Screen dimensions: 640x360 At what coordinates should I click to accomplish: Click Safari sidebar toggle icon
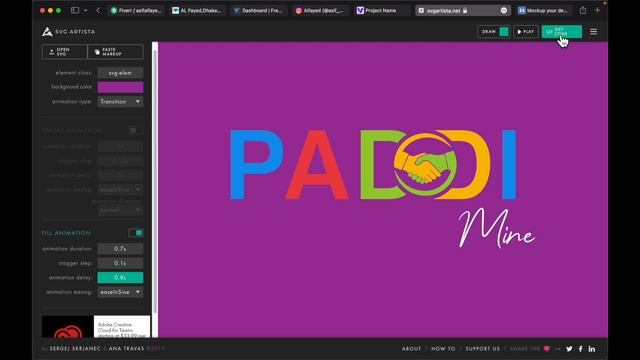click(x=75, y=10)
